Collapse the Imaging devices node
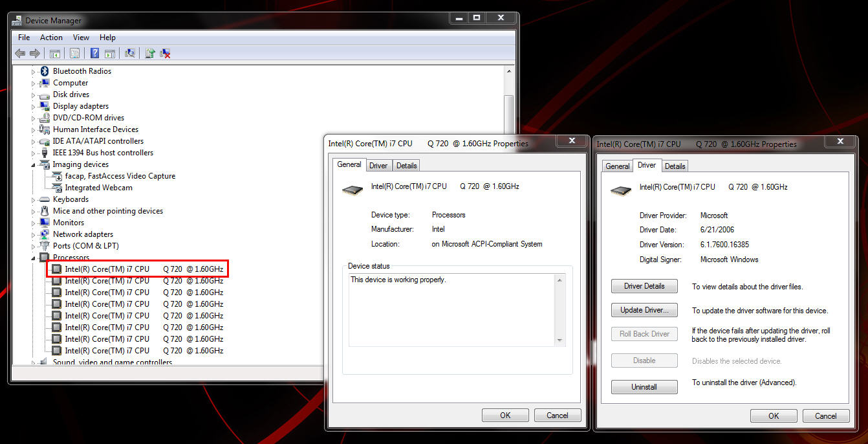The width and height of the screenshot is (868, 444). (x=34, y=165)
